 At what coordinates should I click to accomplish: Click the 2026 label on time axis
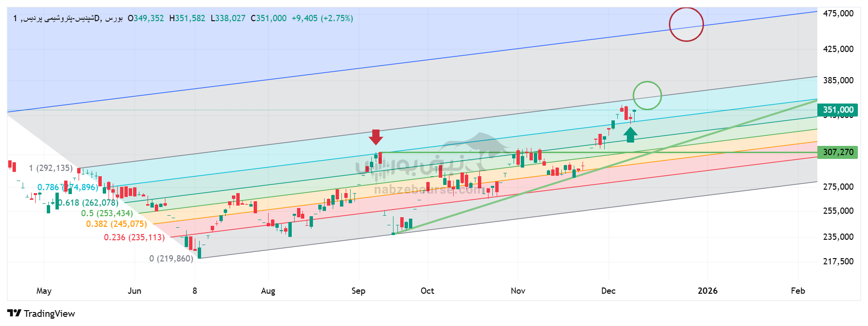click(x=707, y=291)
